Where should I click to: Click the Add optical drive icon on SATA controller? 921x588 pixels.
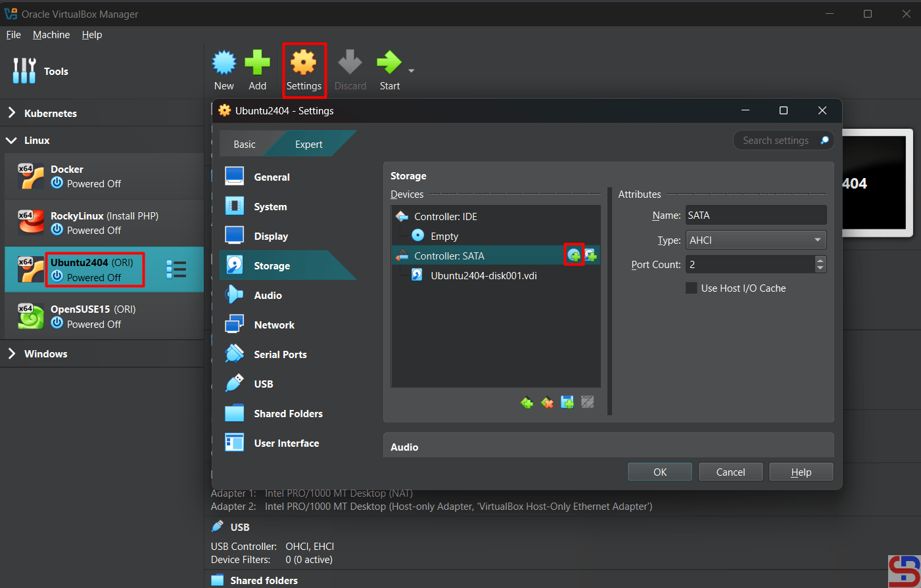pyautogui.click(x=574, y=256)
